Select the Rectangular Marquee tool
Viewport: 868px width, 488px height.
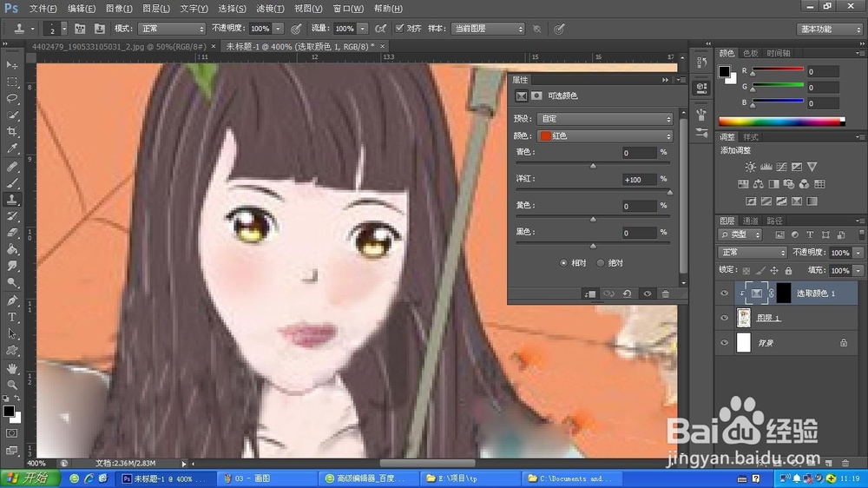[11, 82]
